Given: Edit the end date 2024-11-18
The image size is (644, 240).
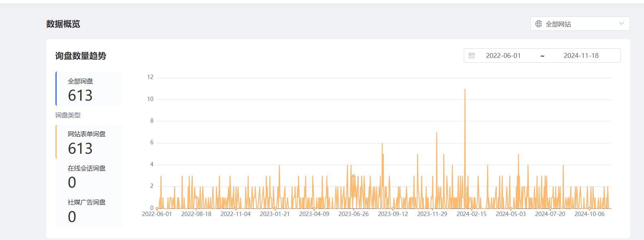Looking at the screenshot, I should coord(581,56).
